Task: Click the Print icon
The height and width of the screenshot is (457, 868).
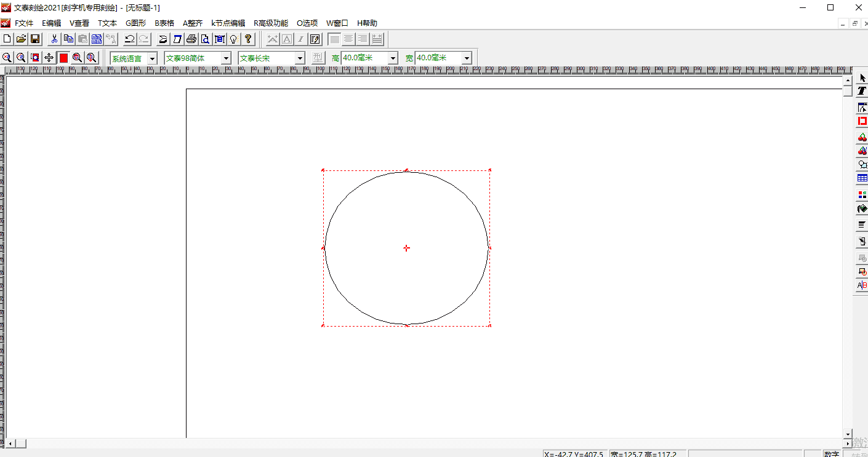Action: click(191, 39)
